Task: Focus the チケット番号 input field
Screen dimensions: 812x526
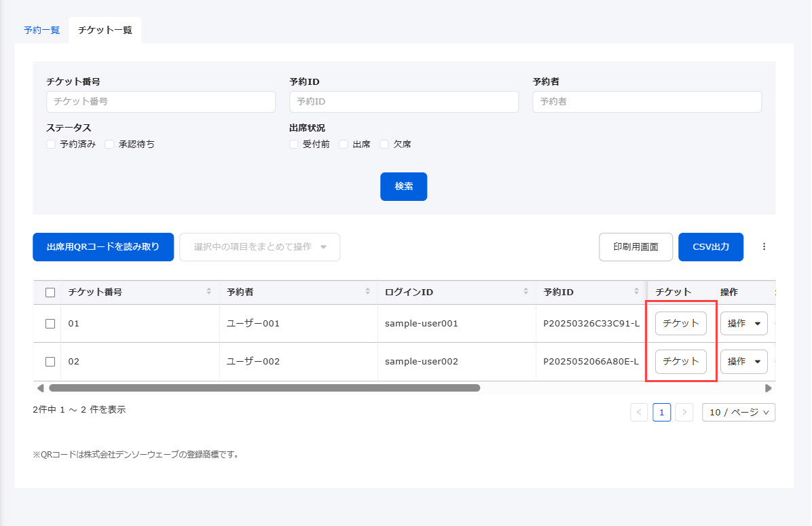Action: [x=161, y=102]
